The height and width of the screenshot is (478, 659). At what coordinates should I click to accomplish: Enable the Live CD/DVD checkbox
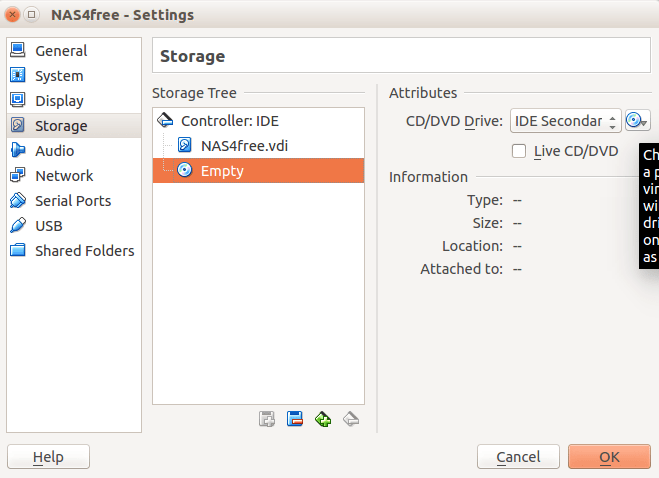click(519, 151)
